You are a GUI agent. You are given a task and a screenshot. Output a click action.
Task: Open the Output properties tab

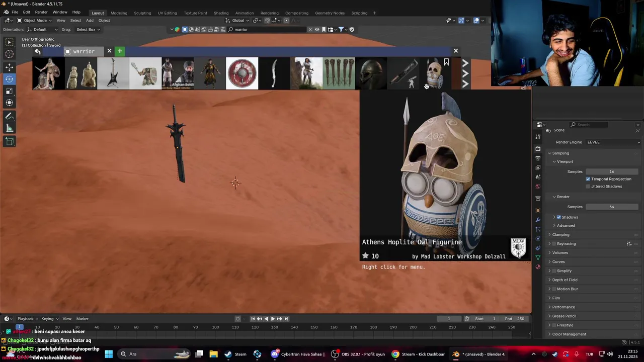[x=538, y=158]
